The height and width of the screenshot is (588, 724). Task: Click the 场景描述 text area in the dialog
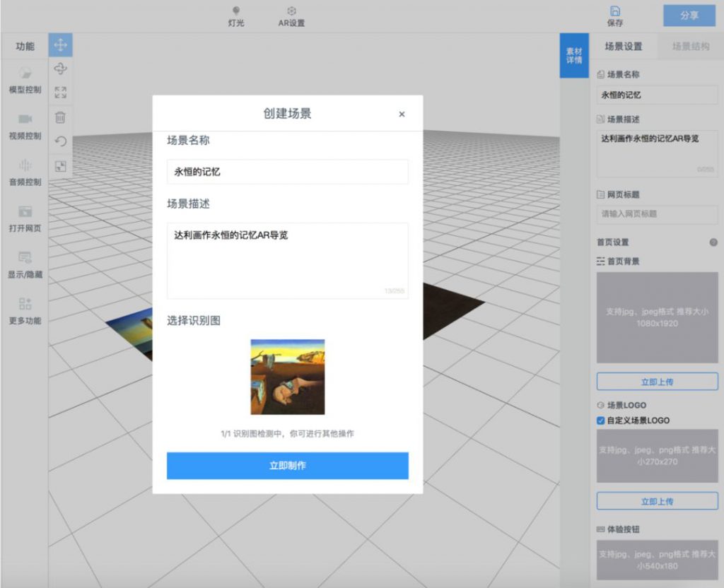tap(288, 261)
